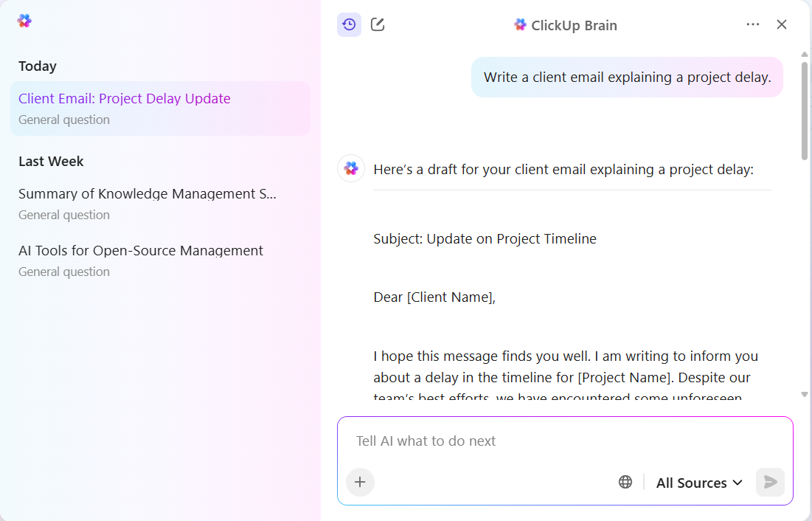Start a new chat with the compose icon
The height and width of the screenshot is (521, 812).
click(x=377, y=24)
